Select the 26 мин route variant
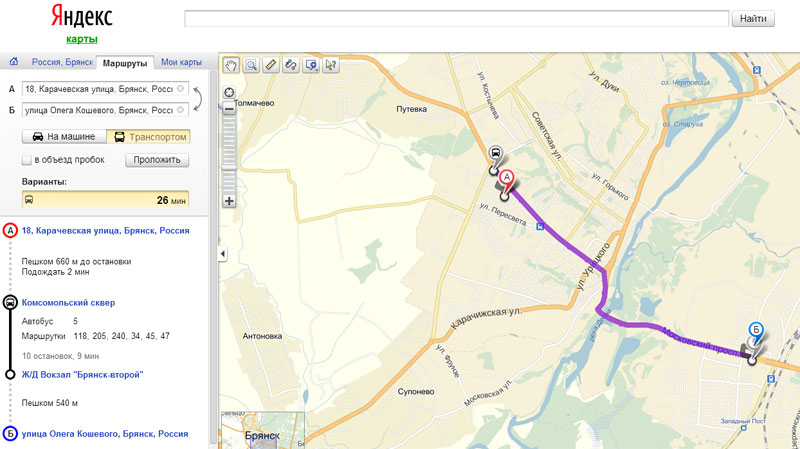 pos(105,200)
